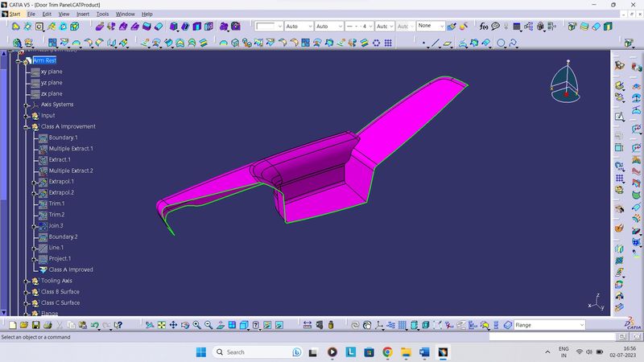Viewport: 644px width, 362px height.
Task: Select the Rotate view tool
Action: click(185, 325)
